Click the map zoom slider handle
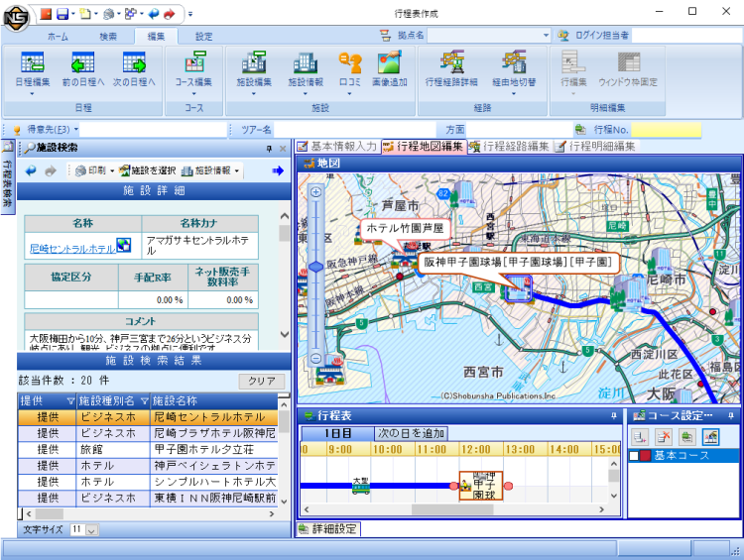Screen dimensions: 744x560 [315, 266]
